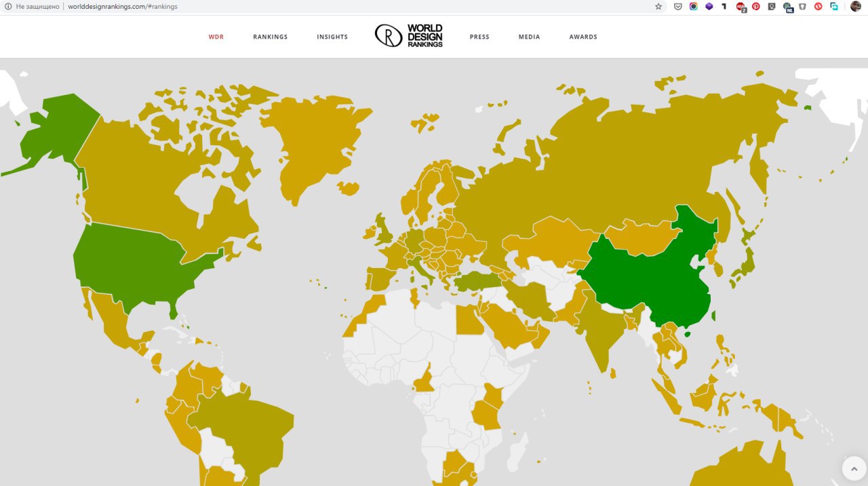868x486 pixels.
Task: Open the Media navigation link
Action: [x=530, y=37]
